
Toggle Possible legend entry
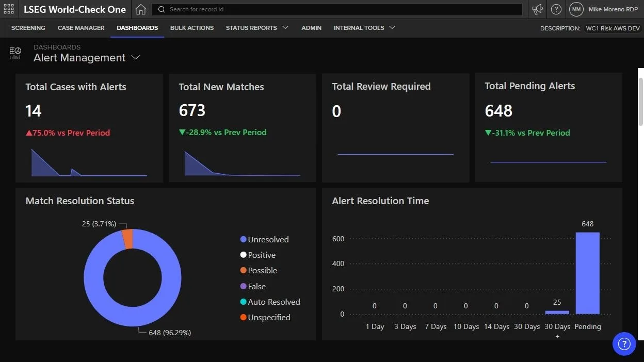point(259,271)
